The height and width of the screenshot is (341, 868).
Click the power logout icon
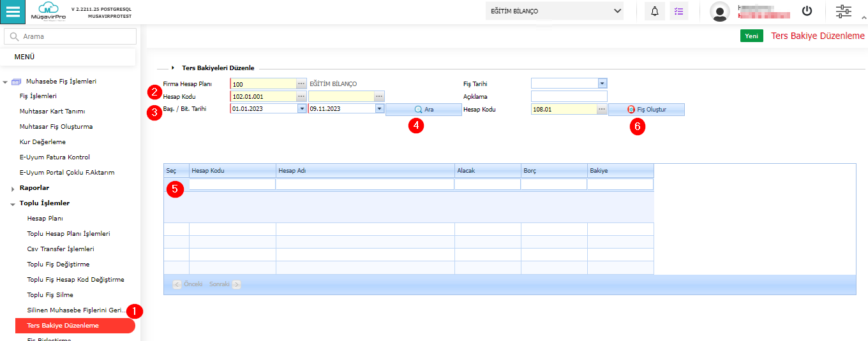(x=807, y=11)
